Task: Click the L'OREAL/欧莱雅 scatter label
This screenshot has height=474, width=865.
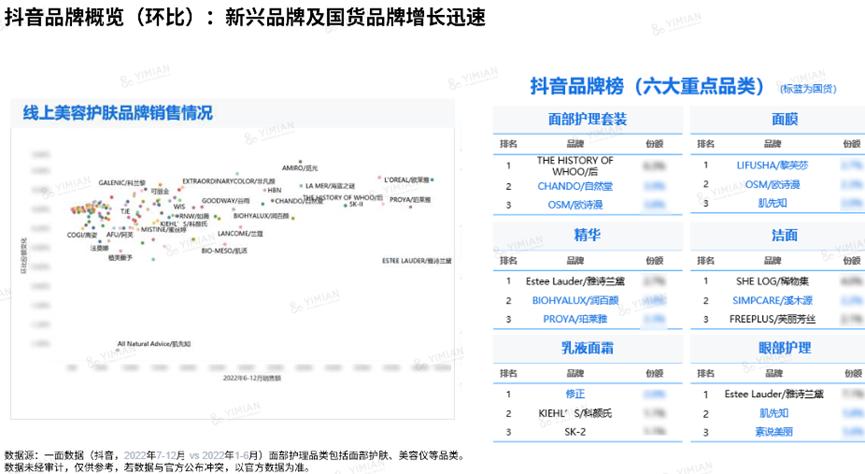Action: pyautogui.click(x=407, y=180)
